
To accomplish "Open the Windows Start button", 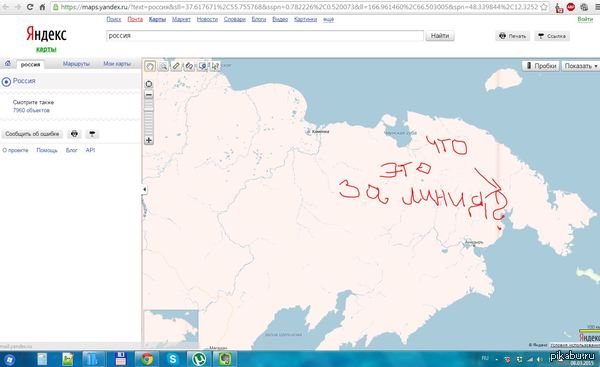I will tap(9, 359).
